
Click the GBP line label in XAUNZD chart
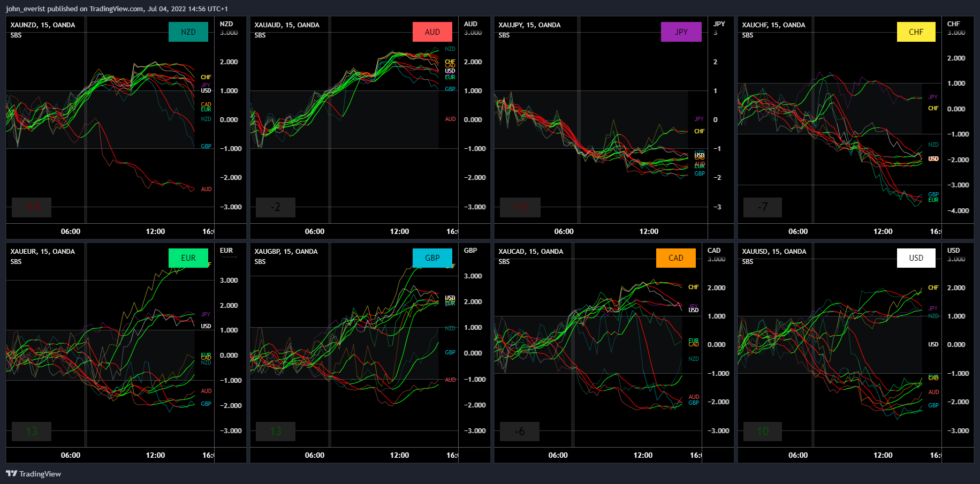pyautogui.click(x=206, y=147)
